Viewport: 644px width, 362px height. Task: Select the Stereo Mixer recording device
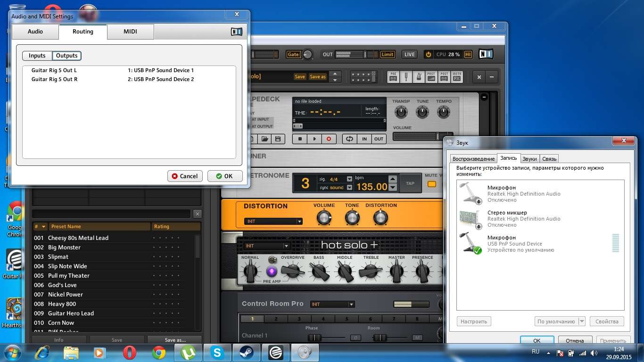pyautogui.click(x=540, y=219)
